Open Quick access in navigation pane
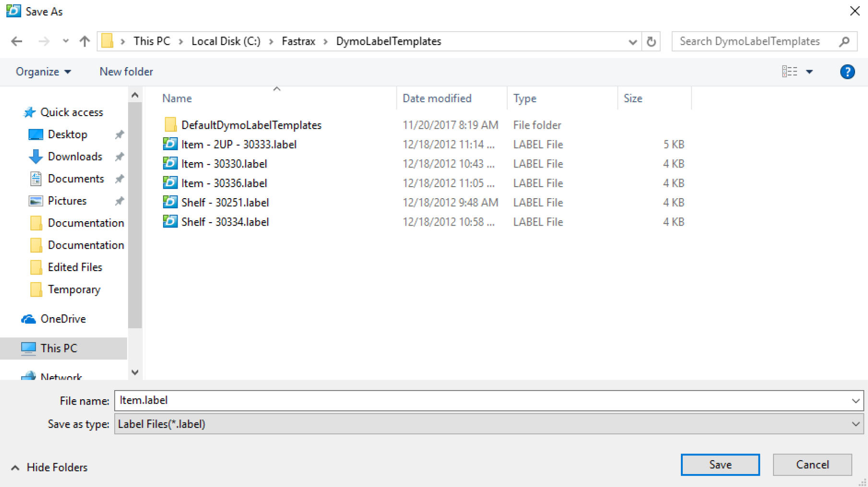 pos(71,112)
